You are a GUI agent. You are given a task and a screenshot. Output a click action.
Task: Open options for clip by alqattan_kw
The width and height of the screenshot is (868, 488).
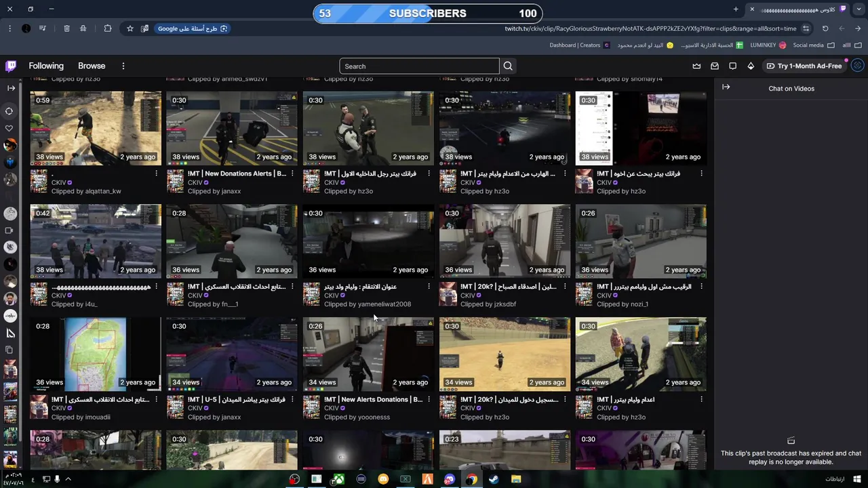pyautogui.click(x=156, y=174)
